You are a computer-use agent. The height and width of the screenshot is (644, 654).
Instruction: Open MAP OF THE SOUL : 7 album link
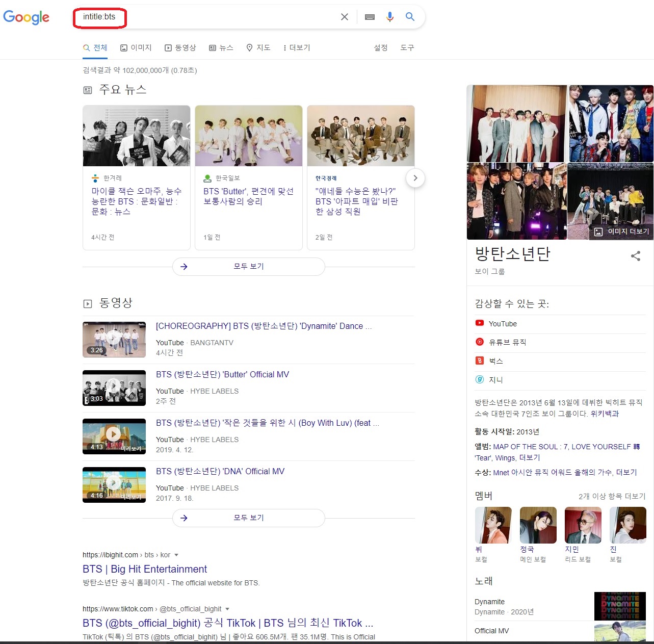[530, 447]
